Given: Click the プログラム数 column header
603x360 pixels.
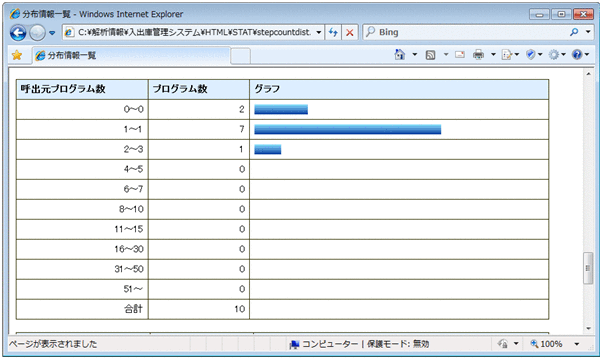Looking at the screenshot, I should (x=199, y=89).
